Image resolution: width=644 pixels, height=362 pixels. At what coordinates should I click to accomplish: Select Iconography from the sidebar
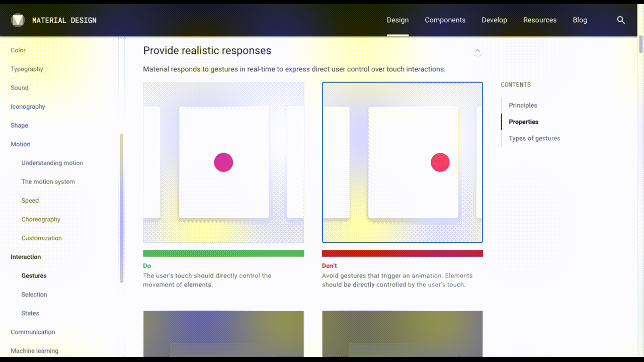[x=28, y=107]
